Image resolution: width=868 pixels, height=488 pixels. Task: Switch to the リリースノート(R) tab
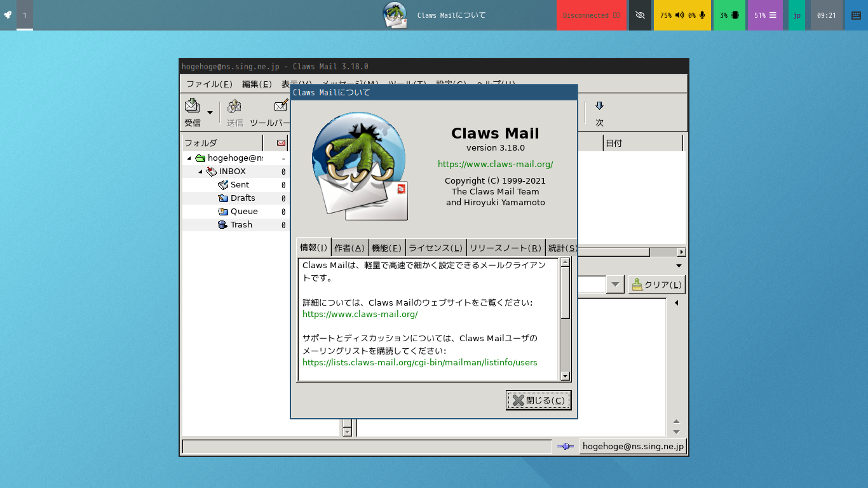click(505, 248)
